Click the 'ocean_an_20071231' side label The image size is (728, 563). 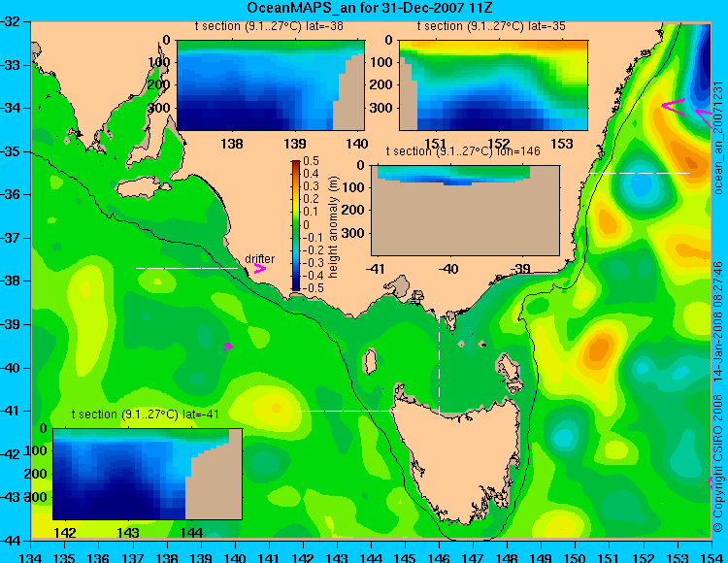718,138
